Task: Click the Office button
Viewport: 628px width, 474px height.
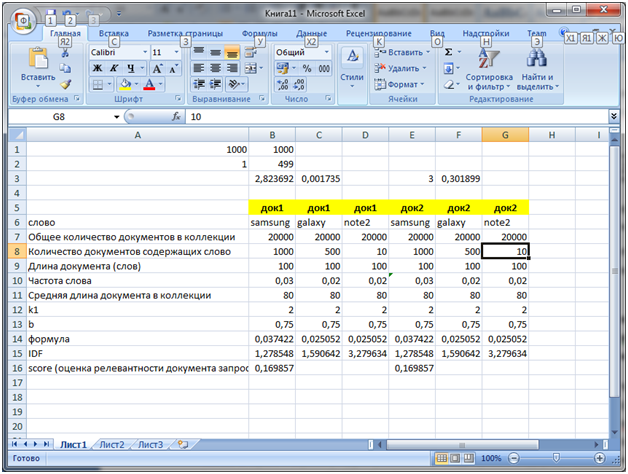Action: (x=22, y=21)
